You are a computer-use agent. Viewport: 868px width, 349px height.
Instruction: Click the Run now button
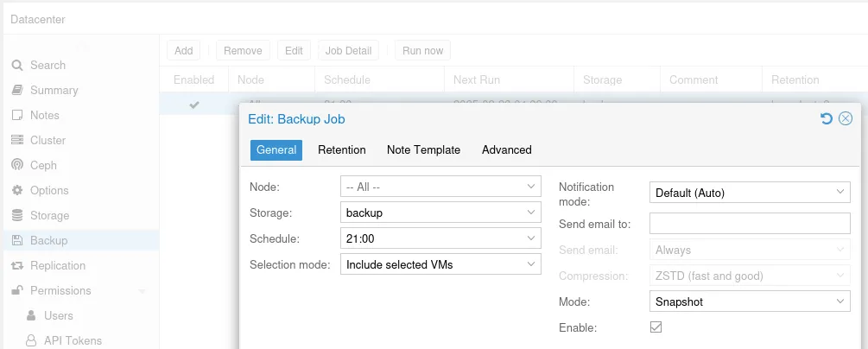click(422, 50)
